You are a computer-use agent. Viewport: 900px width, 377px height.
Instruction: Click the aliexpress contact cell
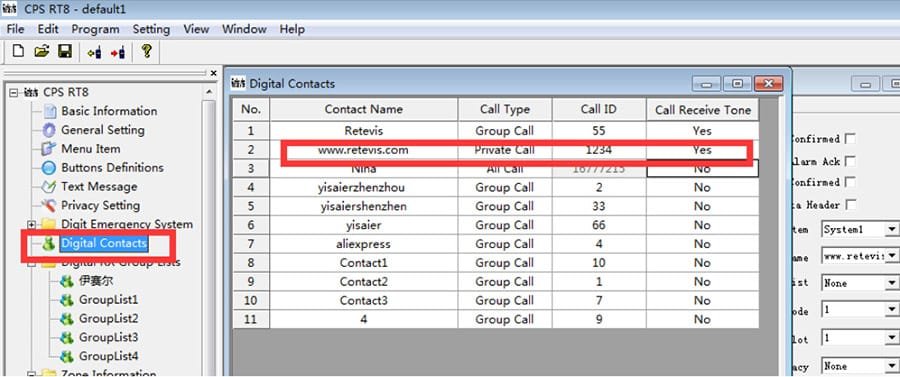click(364, 244)
